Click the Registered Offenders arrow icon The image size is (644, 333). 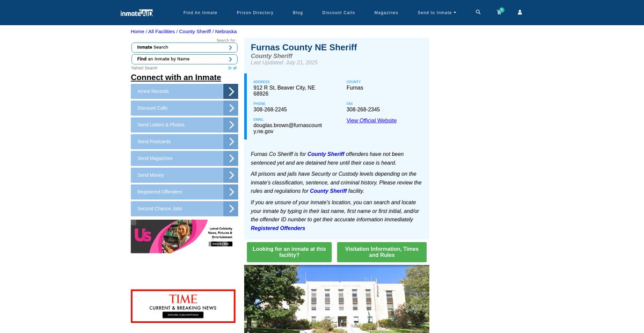click(231, 192)
